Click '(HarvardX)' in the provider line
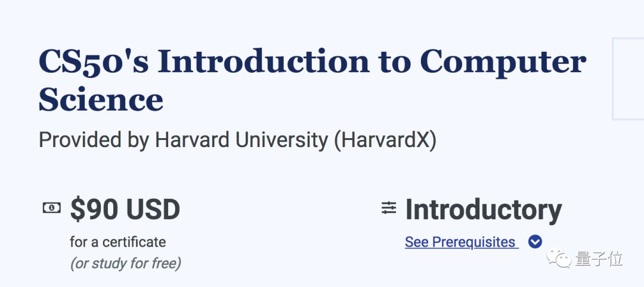 pos(385,141)
